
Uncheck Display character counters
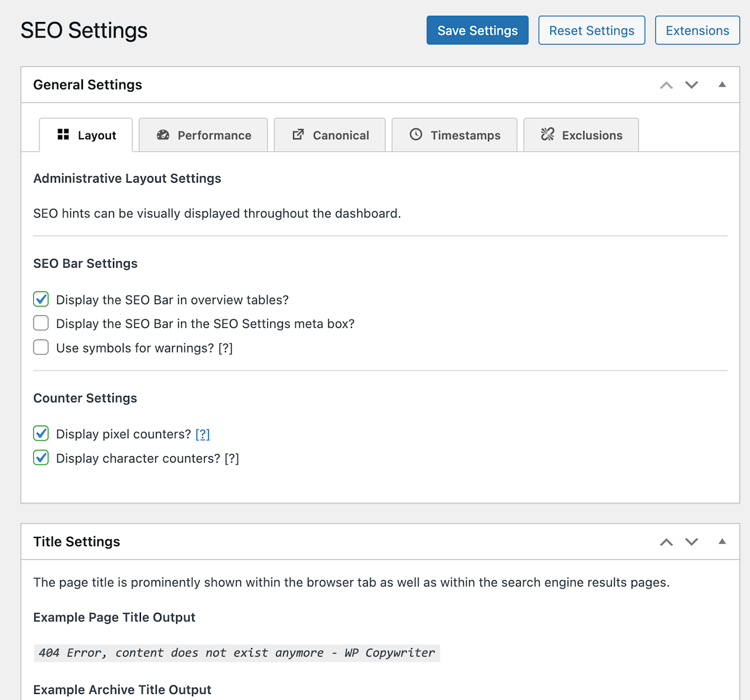(x=41, y=458)
